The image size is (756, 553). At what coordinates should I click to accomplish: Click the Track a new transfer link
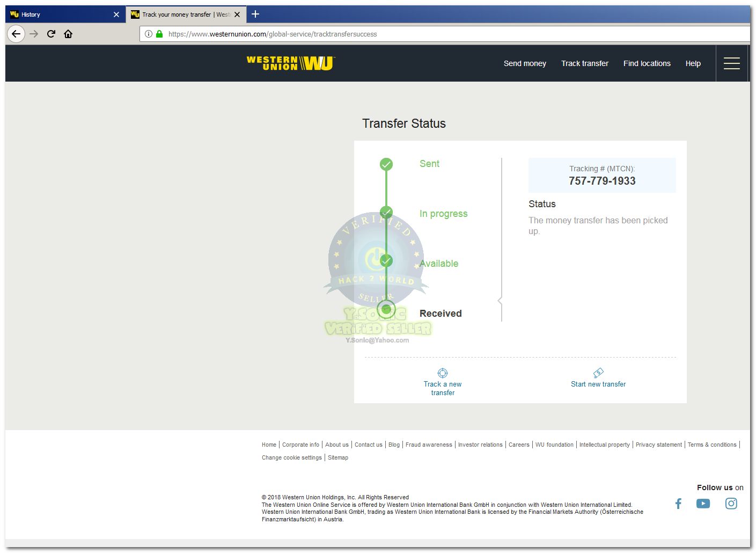[443, 388]
